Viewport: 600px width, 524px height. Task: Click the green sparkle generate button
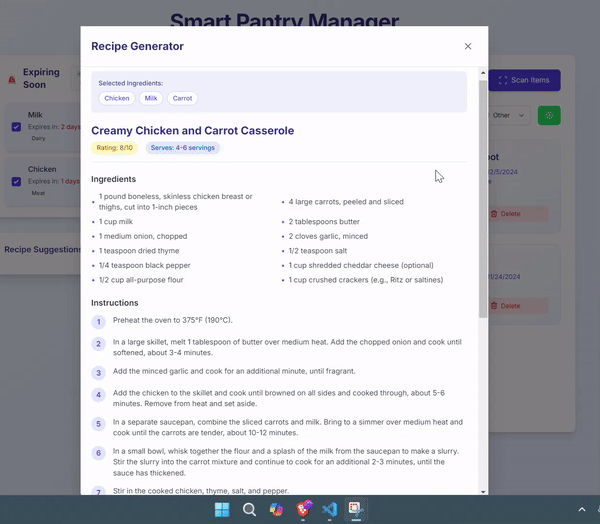pos(549,115)
